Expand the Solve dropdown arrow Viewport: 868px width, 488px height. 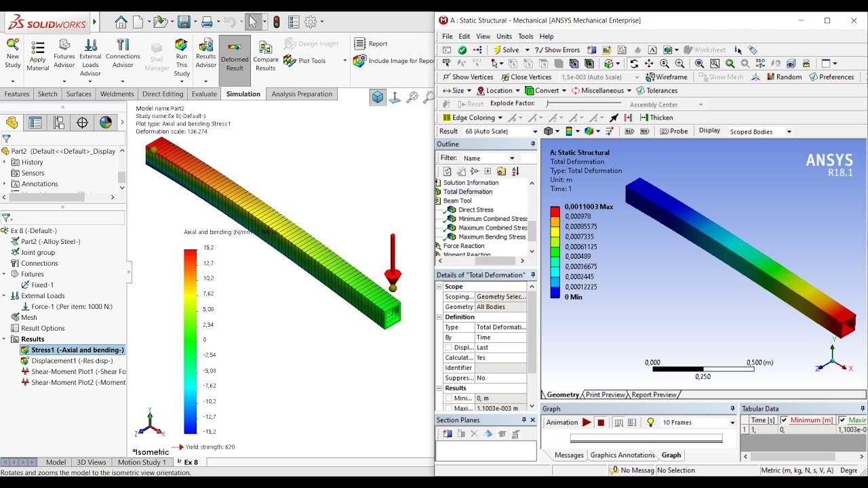click(527, 50)
